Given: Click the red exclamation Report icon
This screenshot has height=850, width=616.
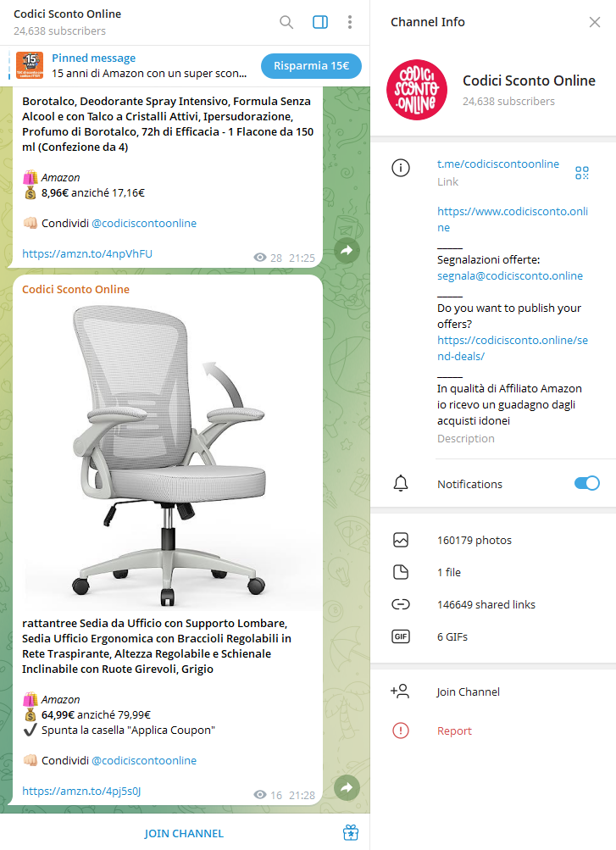Looking at the screenshot, I should 401,731.
